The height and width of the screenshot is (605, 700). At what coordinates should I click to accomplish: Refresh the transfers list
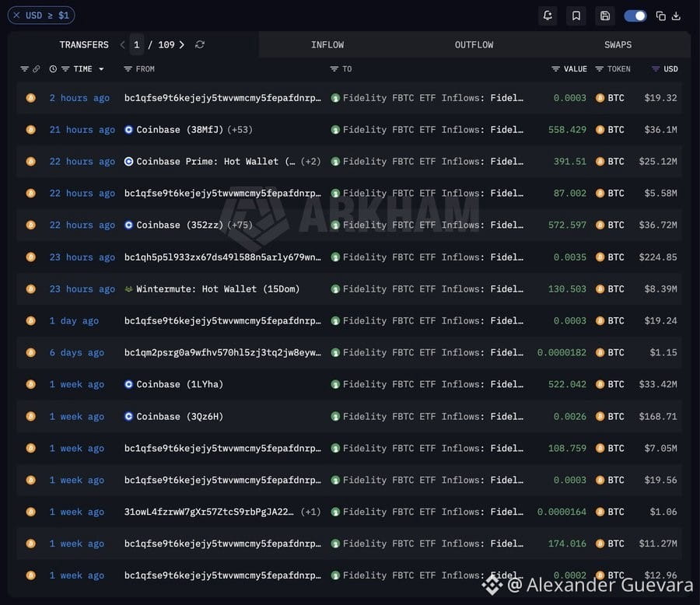click(x=200, y=44)
